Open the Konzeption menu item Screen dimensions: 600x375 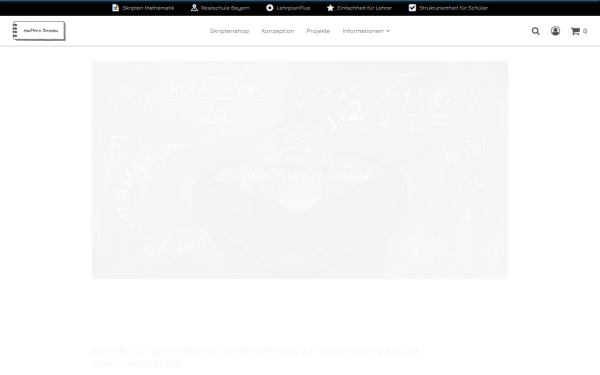[278, 31]
